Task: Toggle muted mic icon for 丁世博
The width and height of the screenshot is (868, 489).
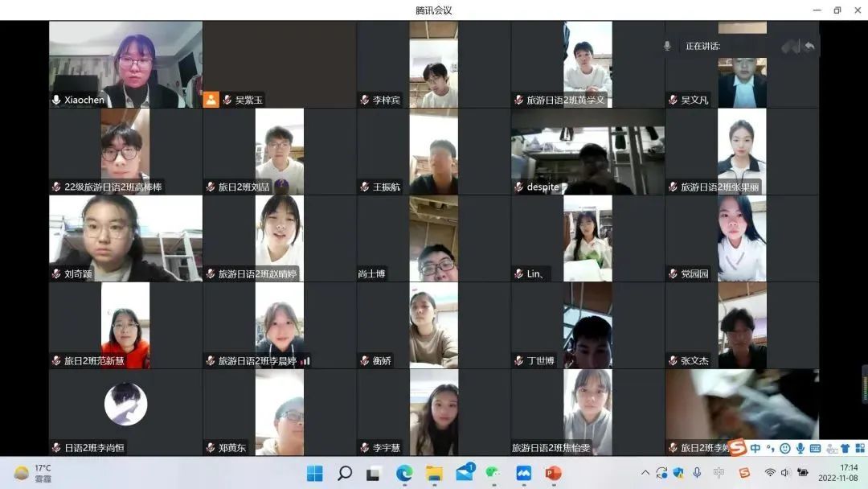Action: click(x=518, y=361)
